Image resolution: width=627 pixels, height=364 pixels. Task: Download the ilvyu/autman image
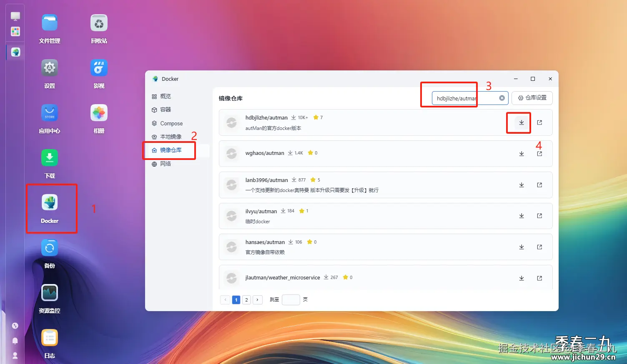pos(521,216)
